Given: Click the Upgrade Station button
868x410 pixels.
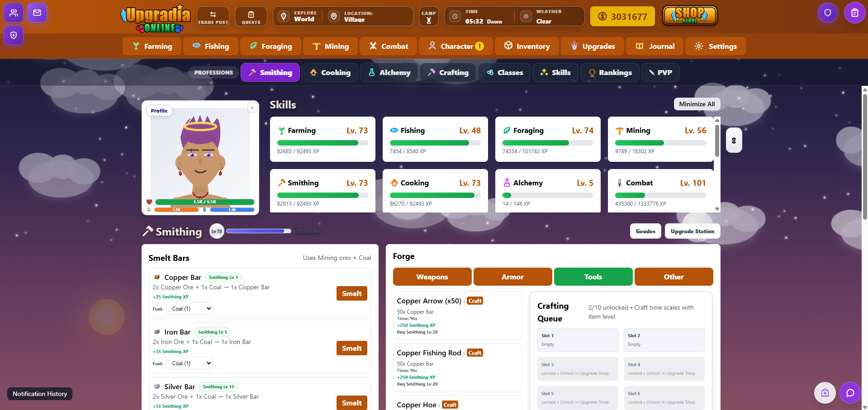Looking at the screenshot, I should click(x=692, y=231).
